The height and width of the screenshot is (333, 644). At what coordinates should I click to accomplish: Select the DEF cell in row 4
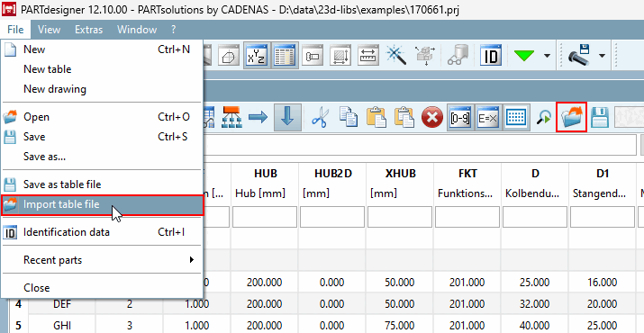(62, 304)
